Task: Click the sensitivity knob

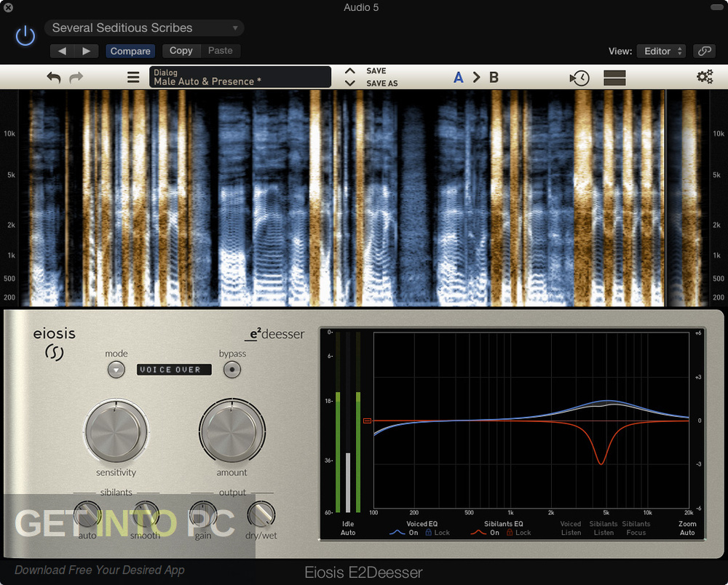Action: point(116,431)
